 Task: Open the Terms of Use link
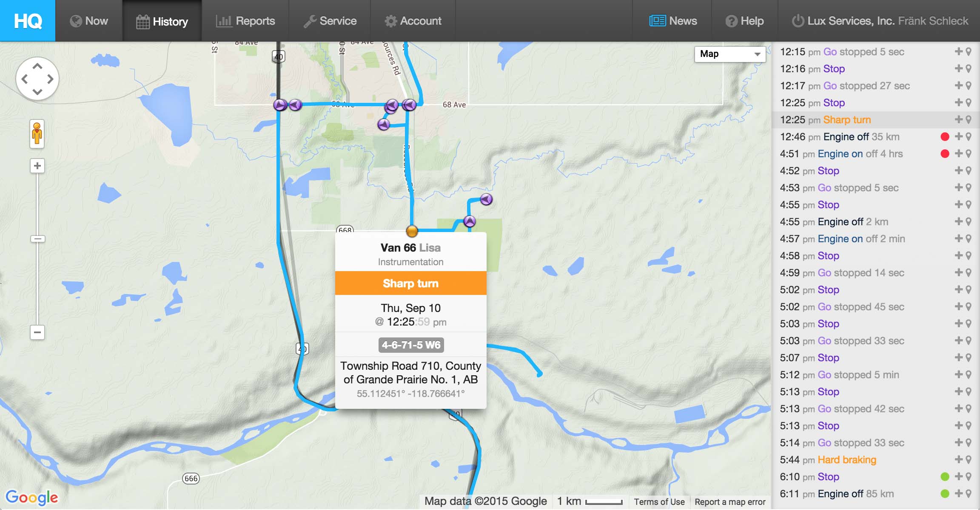[x=659, y=501]
